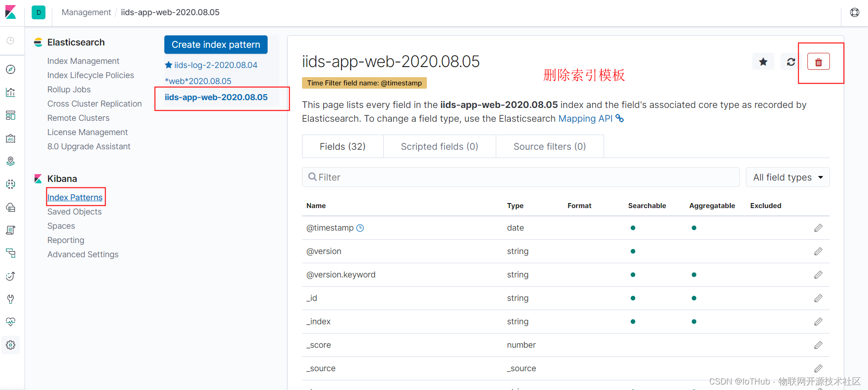Edit the _id field pencil icon
Viewport: 868px width, 390px height.
point(818,298)
